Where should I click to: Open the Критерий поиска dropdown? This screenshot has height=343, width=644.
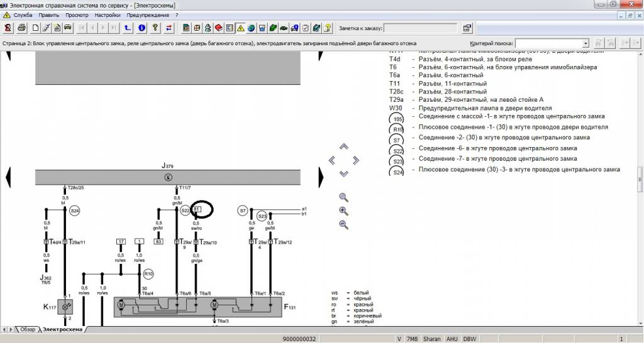tap(585, 43)
